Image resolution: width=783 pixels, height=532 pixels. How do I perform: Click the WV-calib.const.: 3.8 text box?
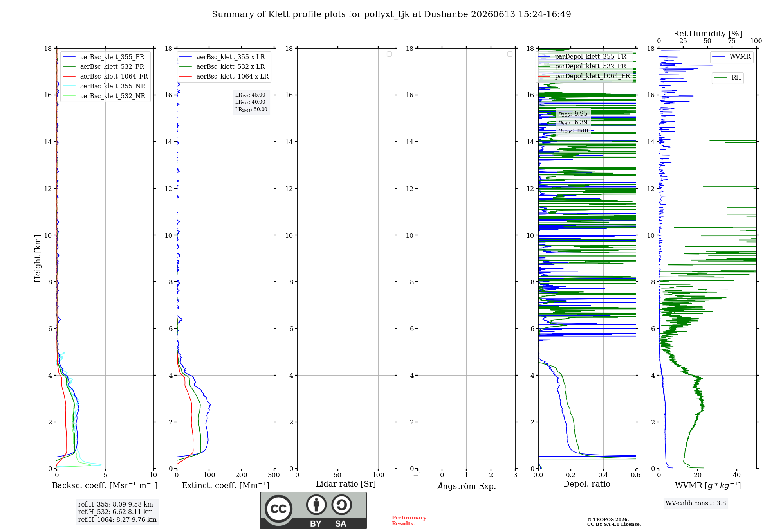click(x=696, y=503)
